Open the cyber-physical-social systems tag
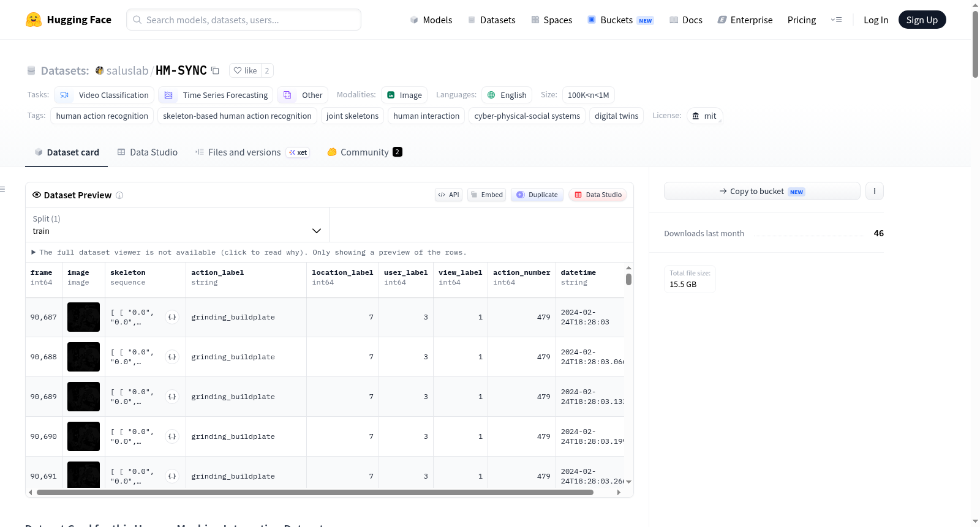 [x=527, y=116]
